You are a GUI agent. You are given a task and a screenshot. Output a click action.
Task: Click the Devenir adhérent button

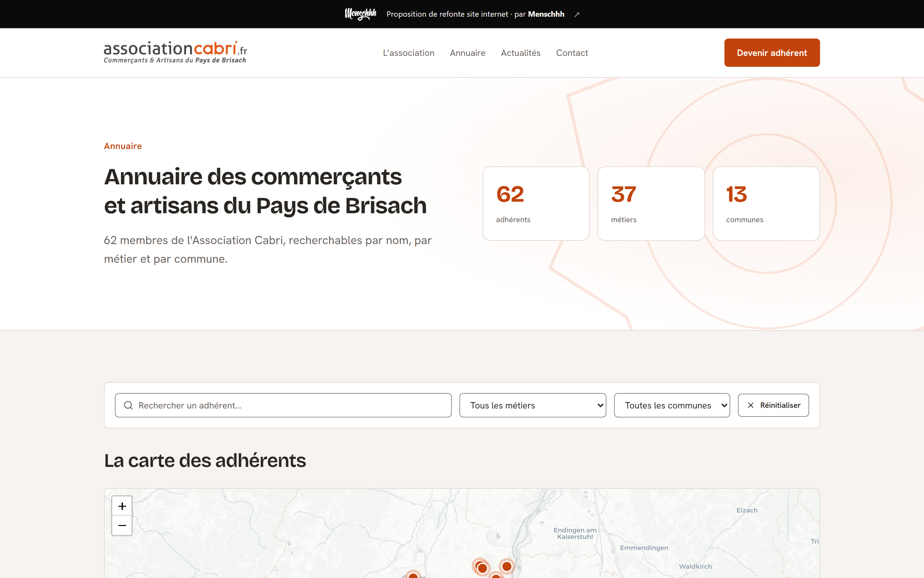(772, 53)
